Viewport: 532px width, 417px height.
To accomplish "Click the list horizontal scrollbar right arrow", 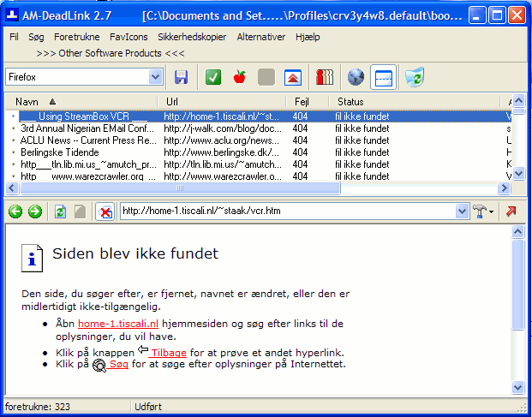I will pyautogui.click(x=504, y=188).
